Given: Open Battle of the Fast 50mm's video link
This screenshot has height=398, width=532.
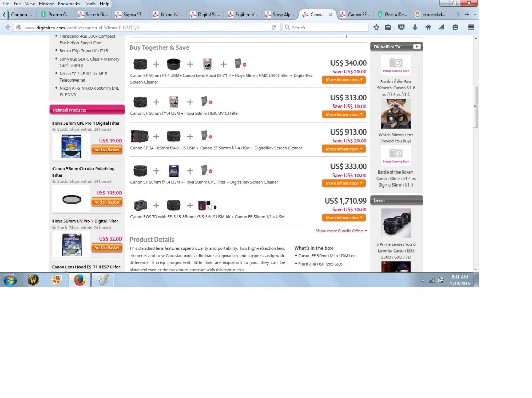Looking at the screenshot, I should (396, 88).
